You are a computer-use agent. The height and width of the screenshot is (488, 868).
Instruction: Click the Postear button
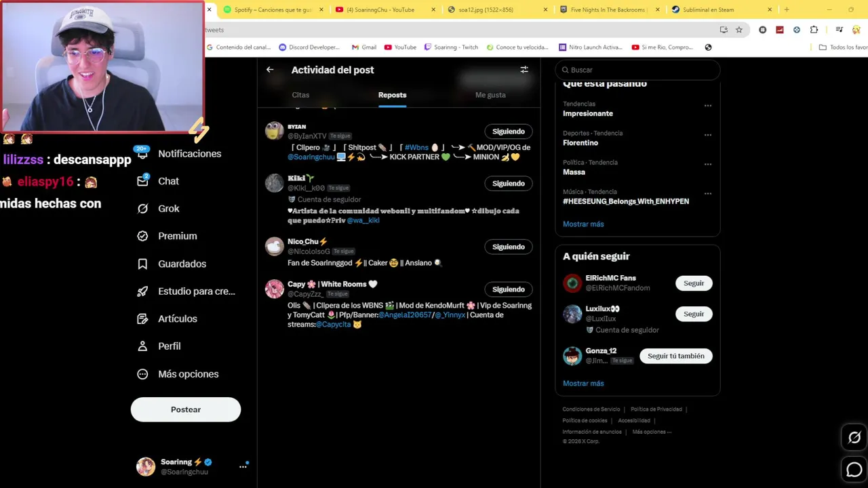(x=186, y=409)
